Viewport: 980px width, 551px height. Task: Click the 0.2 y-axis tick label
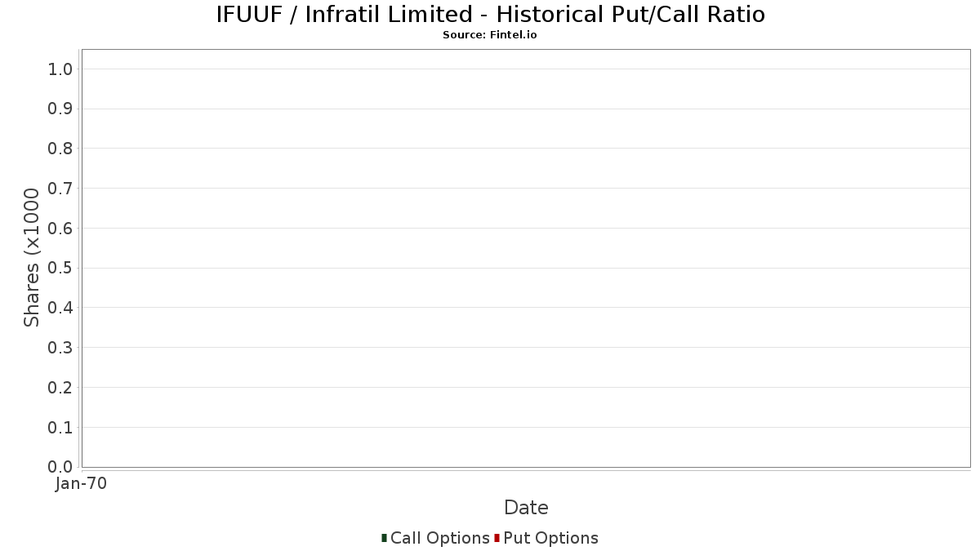[x=60, y=388]
